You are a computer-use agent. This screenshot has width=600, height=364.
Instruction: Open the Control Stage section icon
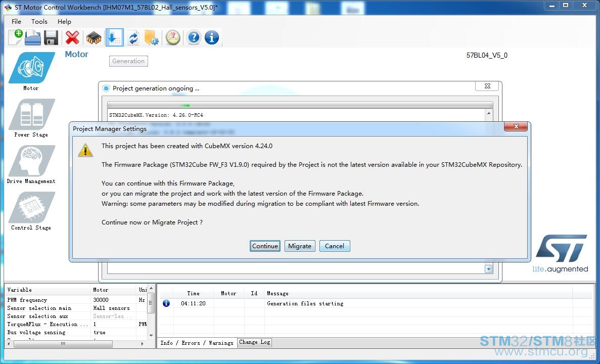pyautogui.click(x=31, y=207)
